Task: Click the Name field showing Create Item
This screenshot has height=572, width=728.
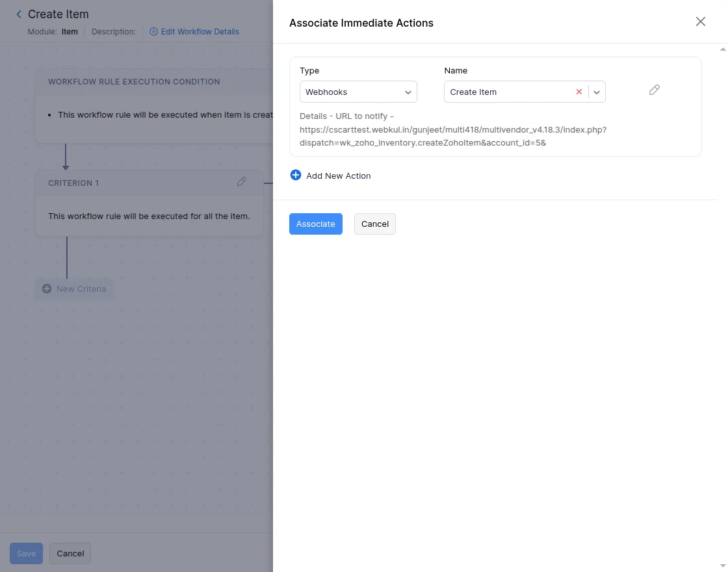Action: click(507, 92)
